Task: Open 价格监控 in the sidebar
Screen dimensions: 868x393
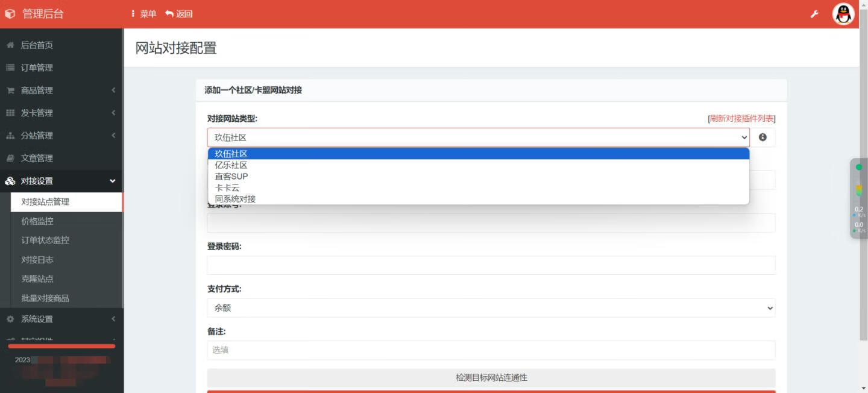Action: pos(37,221)
